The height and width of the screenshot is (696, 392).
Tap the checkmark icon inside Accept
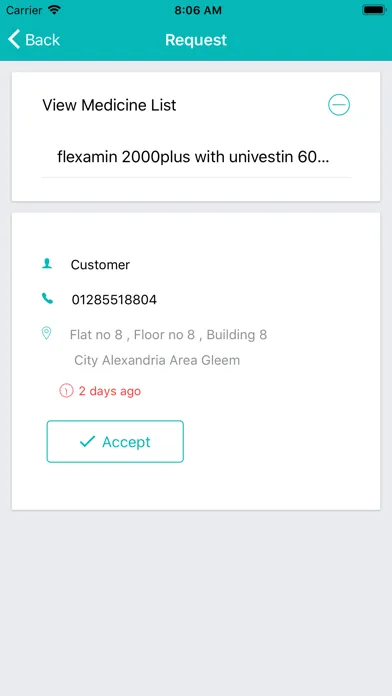87,441
